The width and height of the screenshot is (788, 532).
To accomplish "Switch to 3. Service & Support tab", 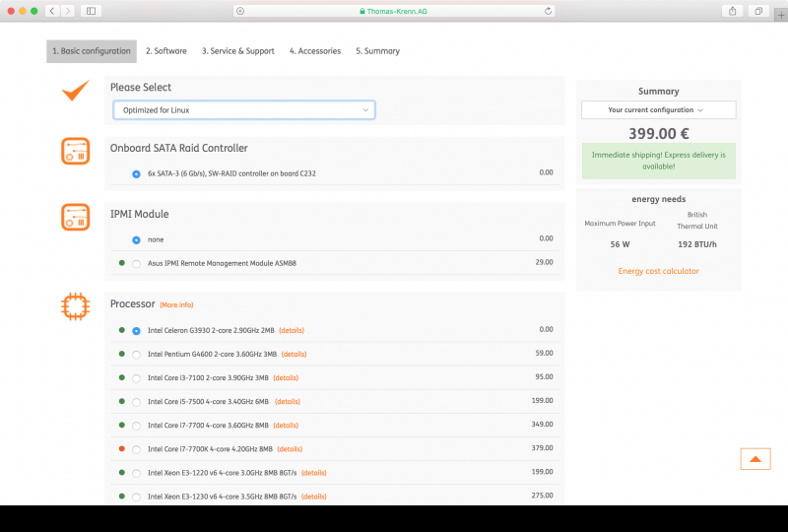I will [237, 51].
